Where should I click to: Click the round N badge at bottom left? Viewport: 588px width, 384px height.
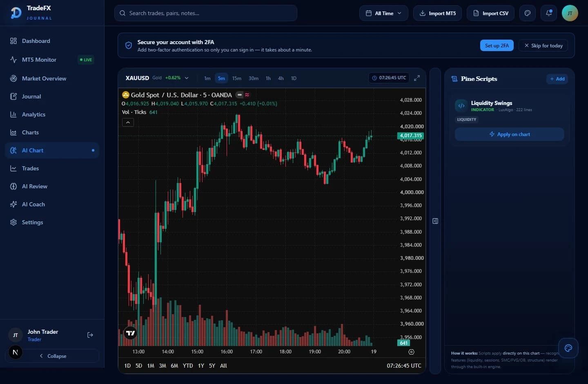(16, 352)
